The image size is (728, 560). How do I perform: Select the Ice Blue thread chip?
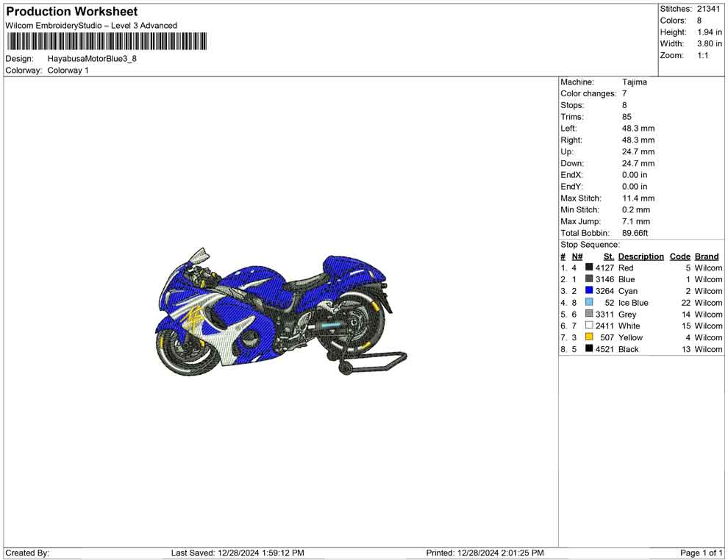pos(588,303)
